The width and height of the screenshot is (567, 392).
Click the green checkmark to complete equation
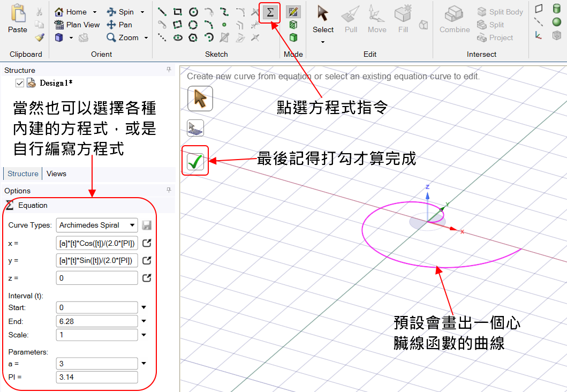[x=195, y=162]
